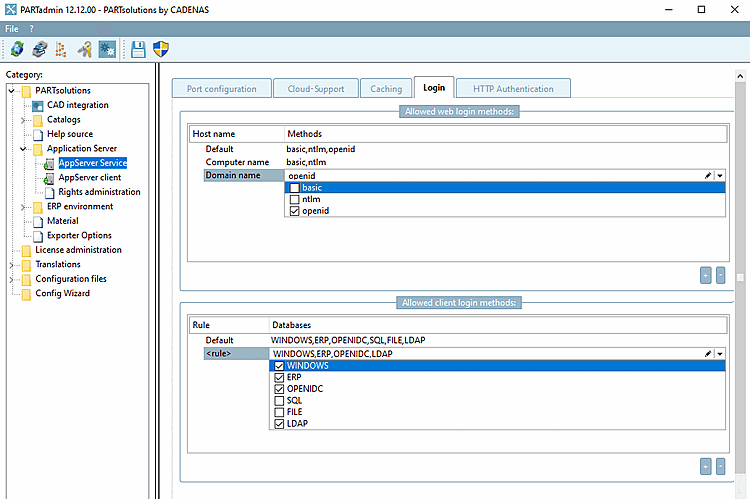Screen dimensions: 750x499
Task: Click the AppServer Service icon in the tree
Action: tap(49, 164)
